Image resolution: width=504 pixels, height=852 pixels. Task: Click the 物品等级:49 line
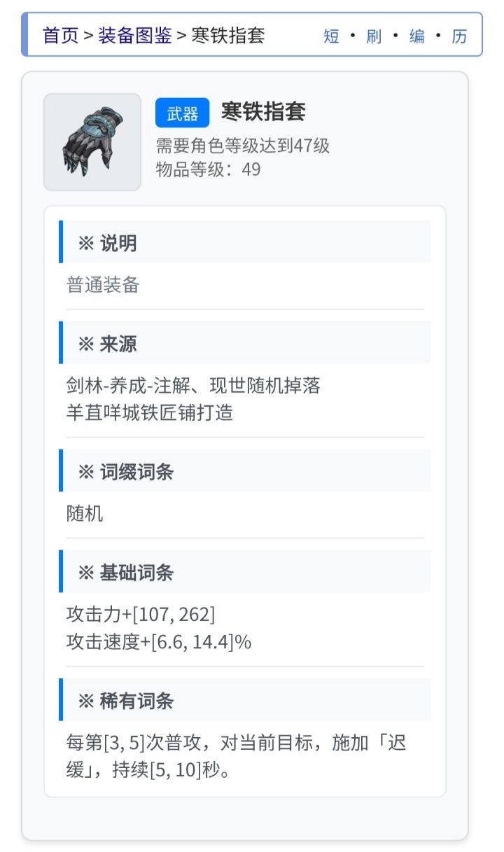(208, 169)
